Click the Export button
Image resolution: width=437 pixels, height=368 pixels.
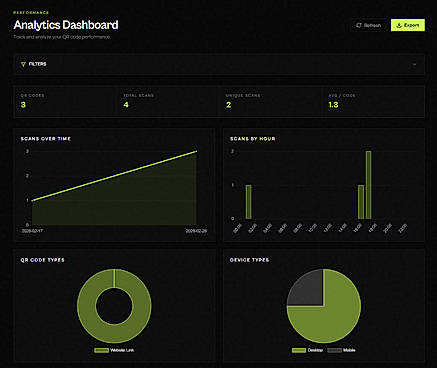[x=408, y=25]
